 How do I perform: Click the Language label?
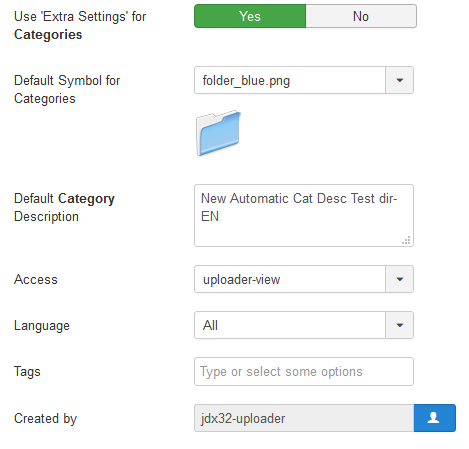[x=42, y=326]
